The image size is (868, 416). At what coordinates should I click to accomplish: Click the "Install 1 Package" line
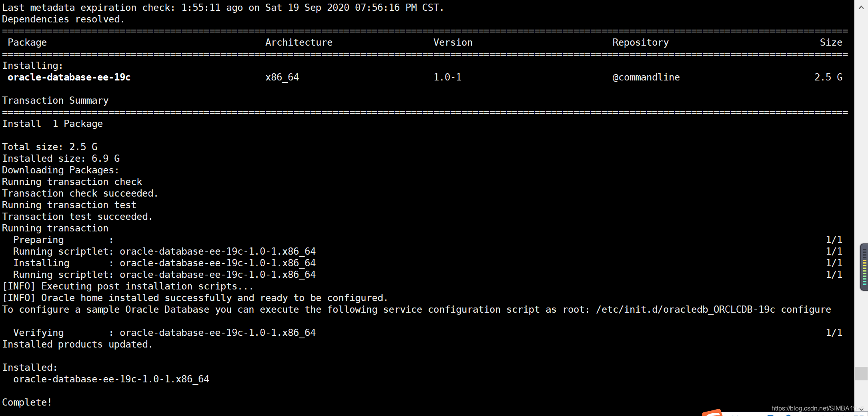(52, 124)
